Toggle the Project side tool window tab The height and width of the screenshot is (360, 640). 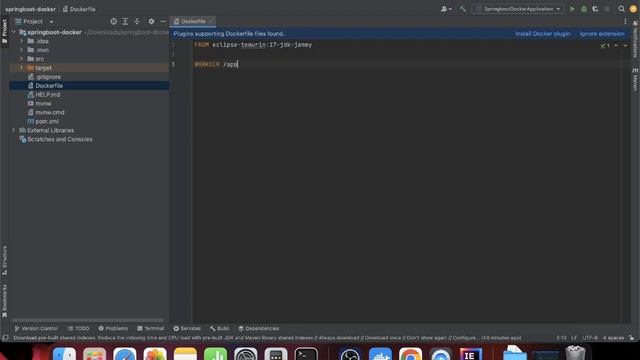(x=4, y=31)
